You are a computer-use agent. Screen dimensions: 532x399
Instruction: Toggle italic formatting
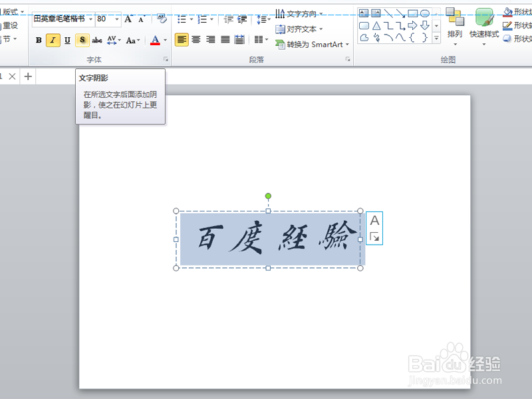click(53, 40)
